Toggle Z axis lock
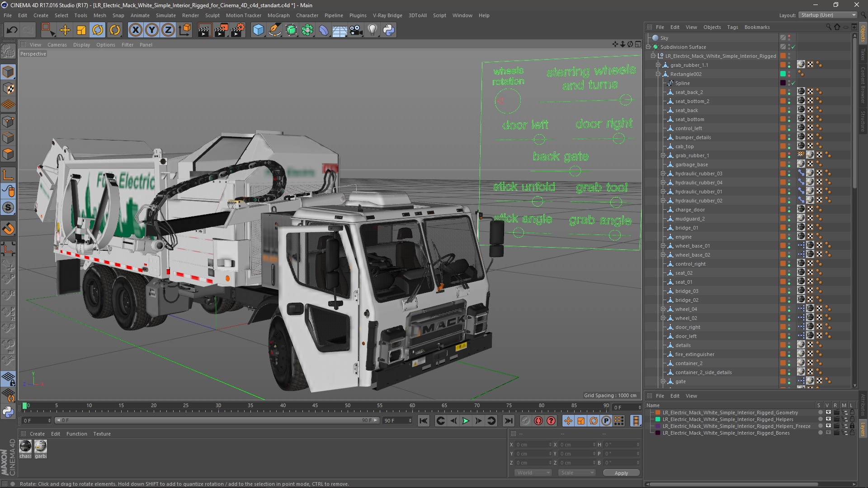Image resolution: width=868 pixels, height=488 pixels. coord(168,30)
